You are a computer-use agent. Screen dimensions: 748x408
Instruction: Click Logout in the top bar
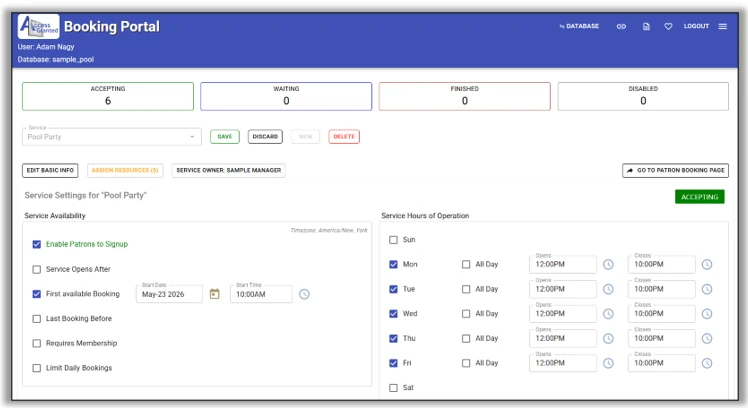coord(696,26)
